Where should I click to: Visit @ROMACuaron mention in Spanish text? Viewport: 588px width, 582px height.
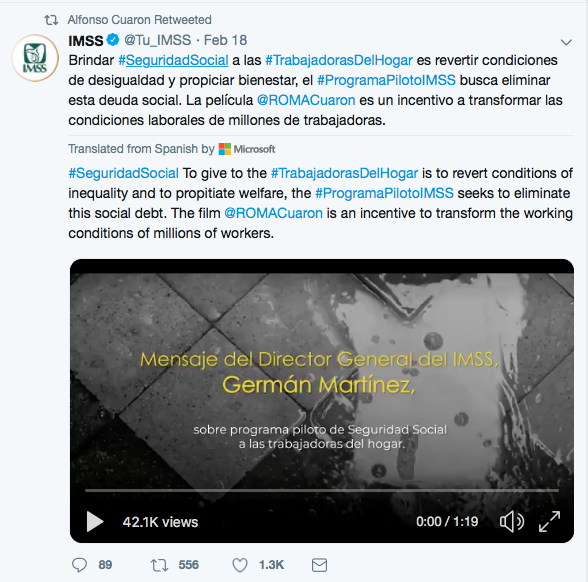point(306,100)
